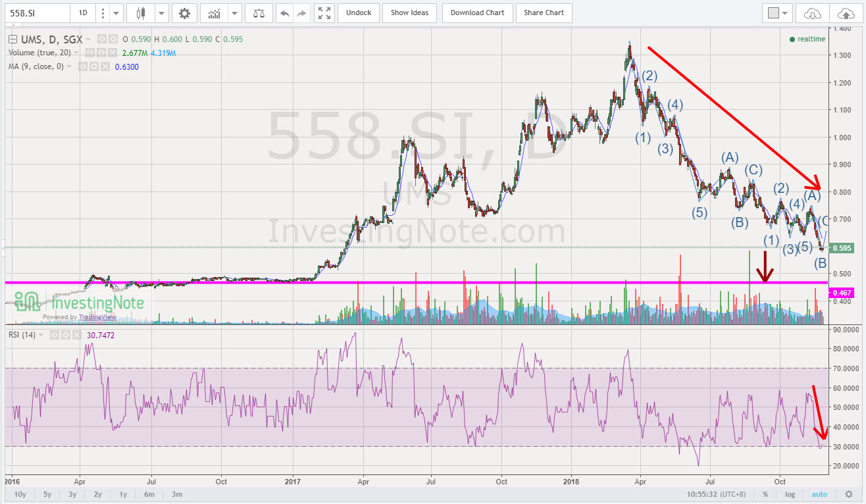
Task: Open the UMS, D, SGX symbol dropdown
Action: tap(88, 39)
